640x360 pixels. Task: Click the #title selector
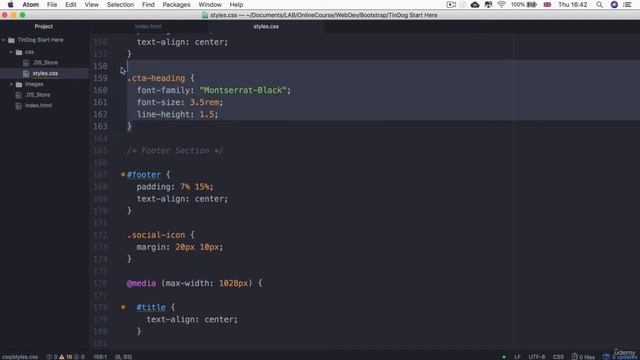pyautogui.click(x=151, y=307)
